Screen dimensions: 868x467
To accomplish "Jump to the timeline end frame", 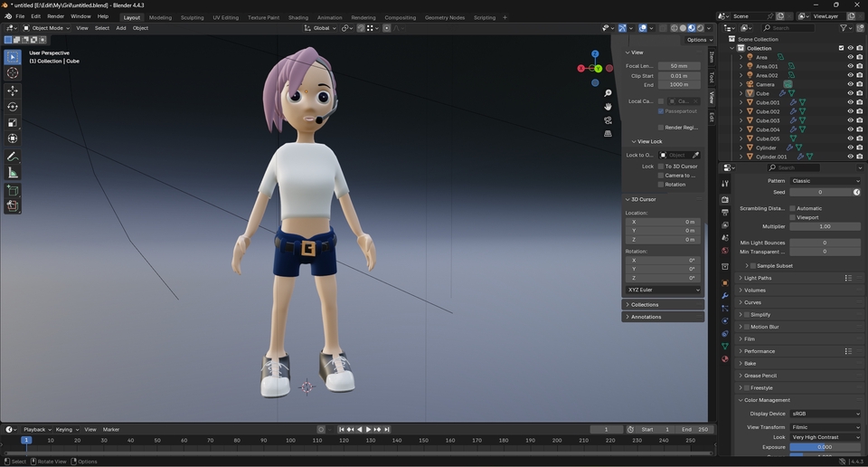I will click(x=387, y=429).
